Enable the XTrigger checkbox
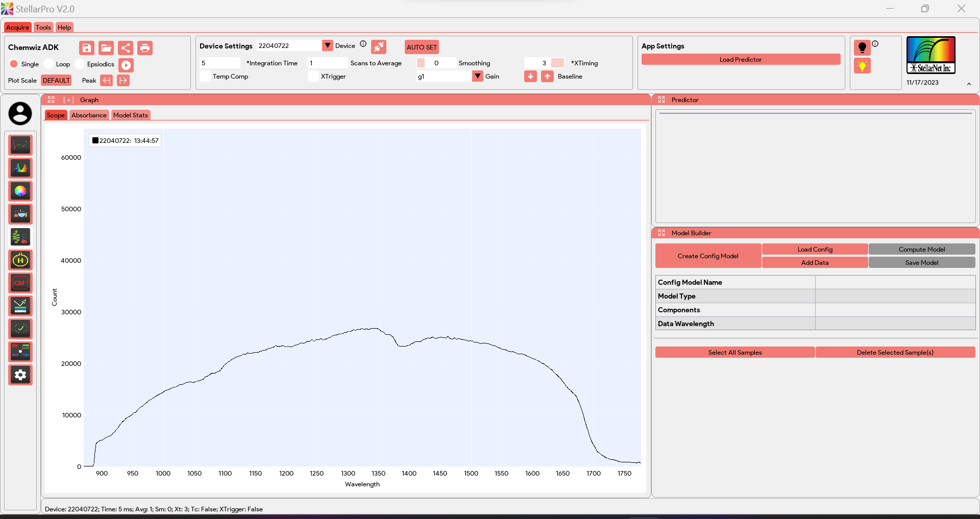Image resolution: width=980 pixels, height=519 pixels. (313, 77)
